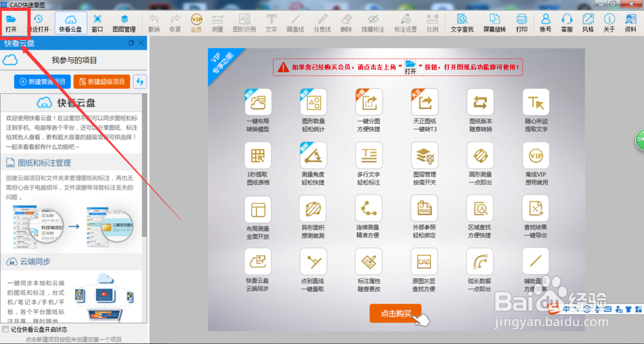Click the 测量角度轻松快捷 feature icon

pos(314,155)
